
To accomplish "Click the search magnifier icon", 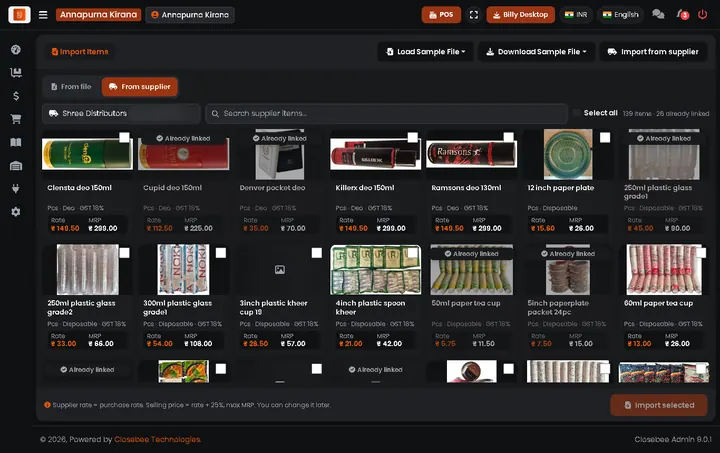I will pyautogui.click(x=215, y=113).
